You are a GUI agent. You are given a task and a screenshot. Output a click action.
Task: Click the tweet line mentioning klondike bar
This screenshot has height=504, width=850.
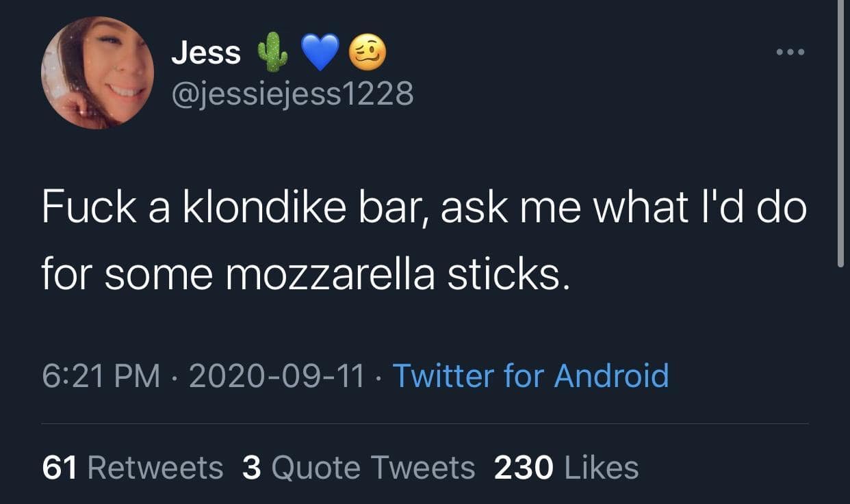point(424,208)
